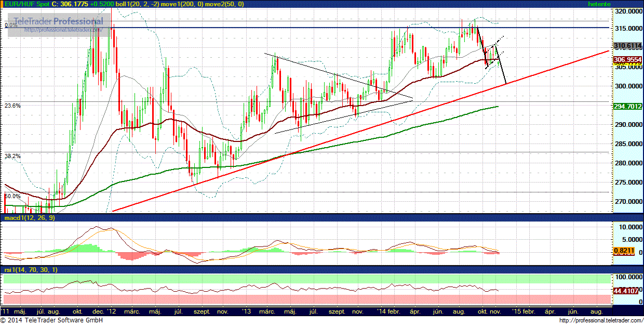Click the 38.2% Fibonacci level label

tap(12, 155)
